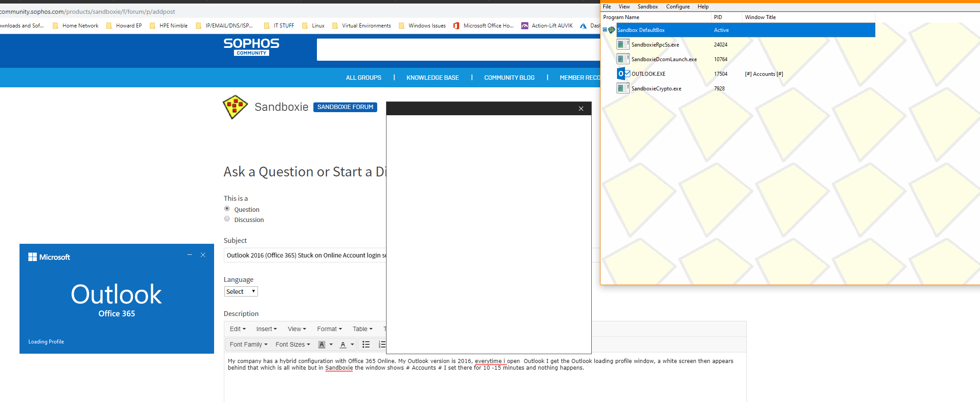Minimize the Outlook splash screen
The height and width of the screenshot is (402, 980).
pos(190,255)
